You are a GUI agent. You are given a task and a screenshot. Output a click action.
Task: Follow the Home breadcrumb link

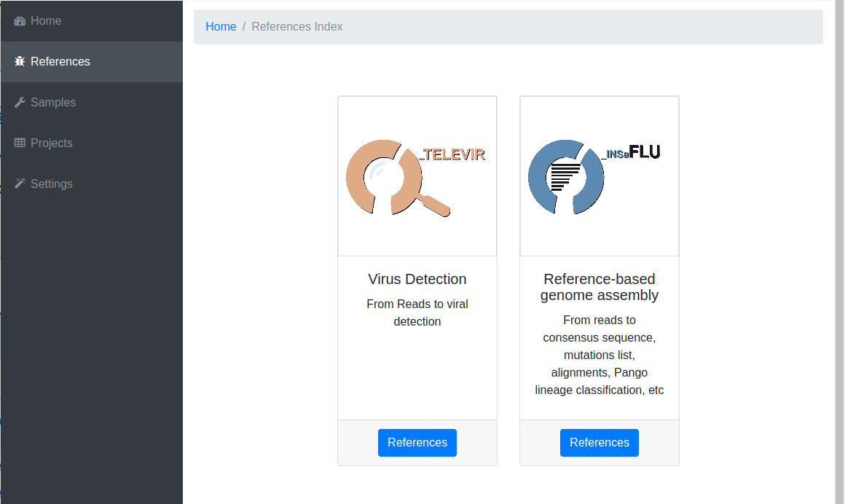(x=221, y=26)
